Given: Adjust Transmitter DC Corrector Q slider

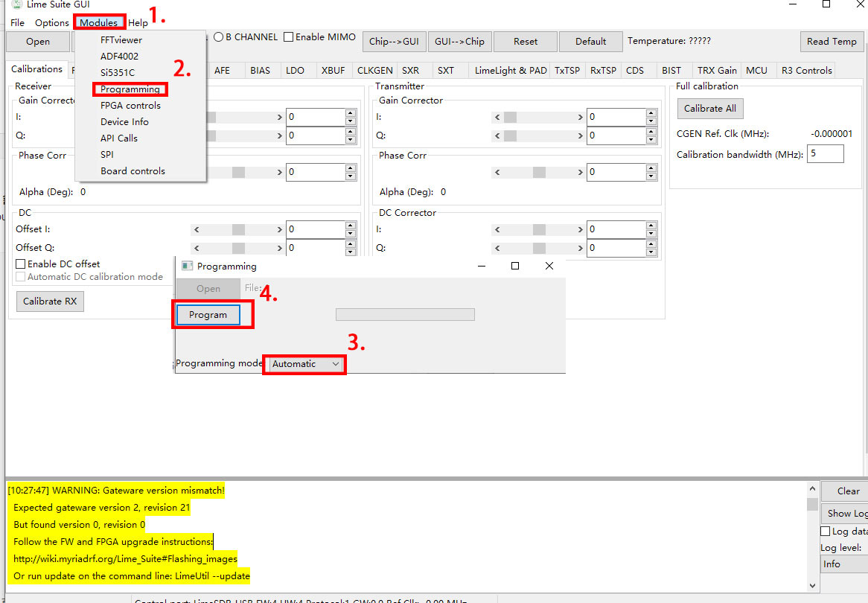Looking at the screenshot, I should tap(539, 248).
